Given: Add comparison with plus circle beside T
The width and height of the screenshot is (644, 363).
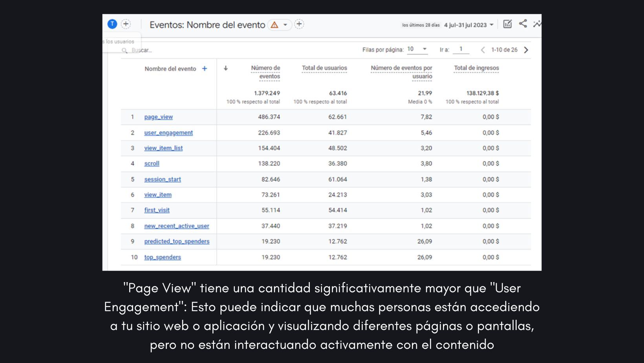Looking at the screenshot, I should click(x=126, y=24).
